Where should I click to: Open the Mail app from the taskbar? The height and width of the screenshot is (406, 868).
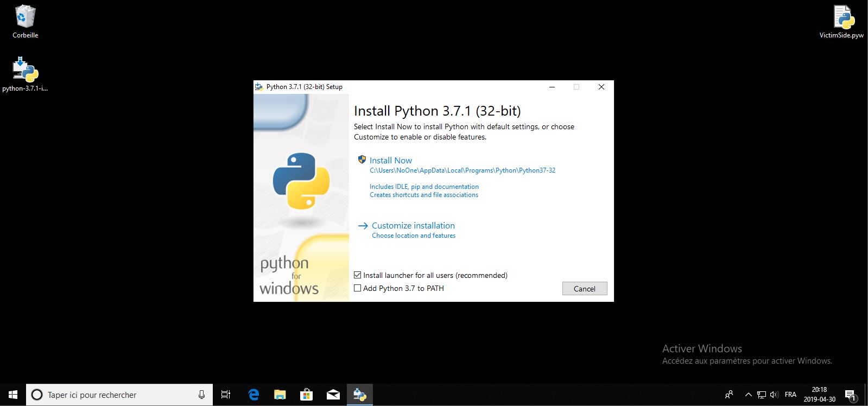click(333, 395)
